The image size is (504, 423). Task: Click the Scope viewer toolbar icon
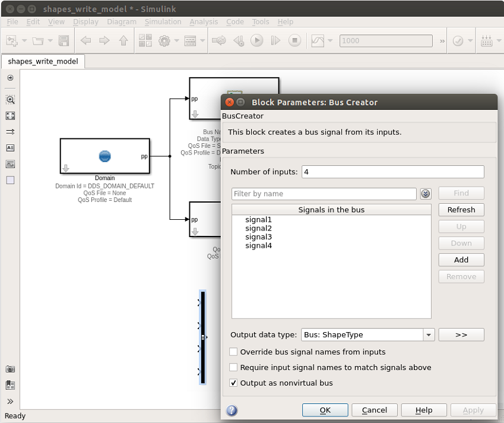(x=318, y=41)
